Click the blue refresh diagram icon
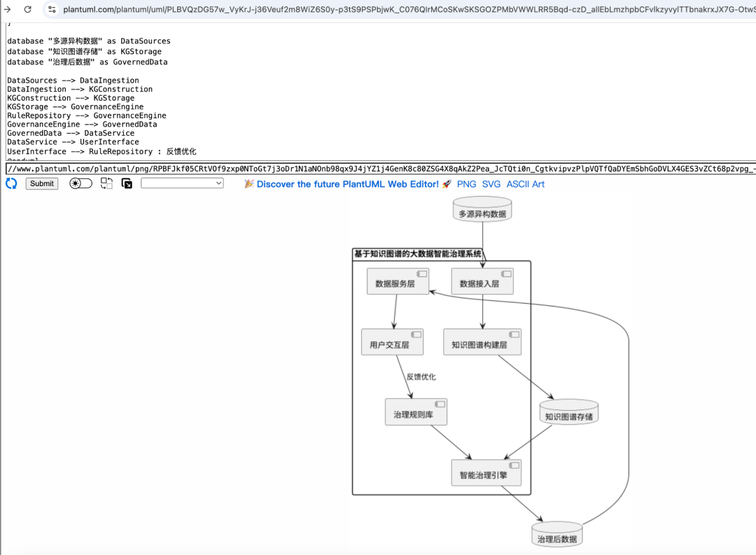756x555 pixels. [x=11, y=183]
